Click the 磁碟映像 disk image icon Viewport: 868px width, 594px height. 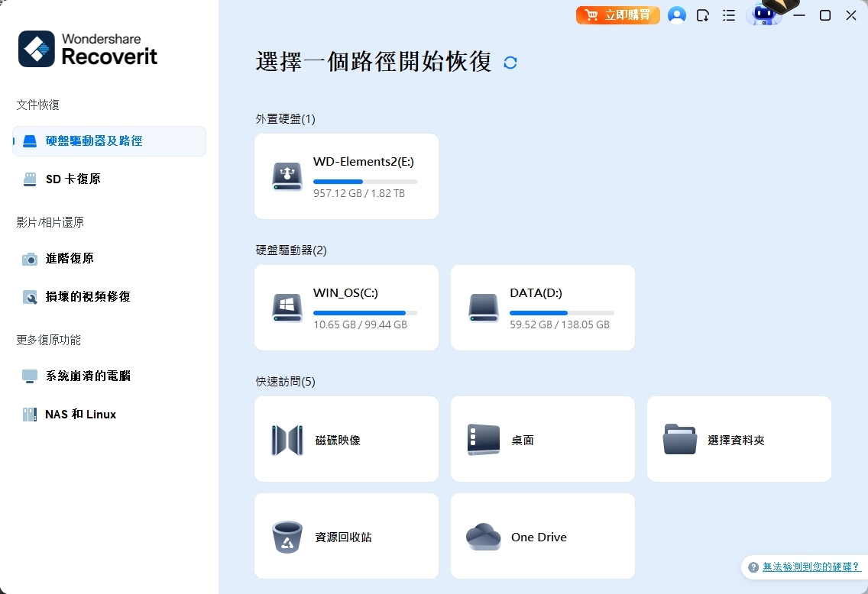click(x=287, y=441)
